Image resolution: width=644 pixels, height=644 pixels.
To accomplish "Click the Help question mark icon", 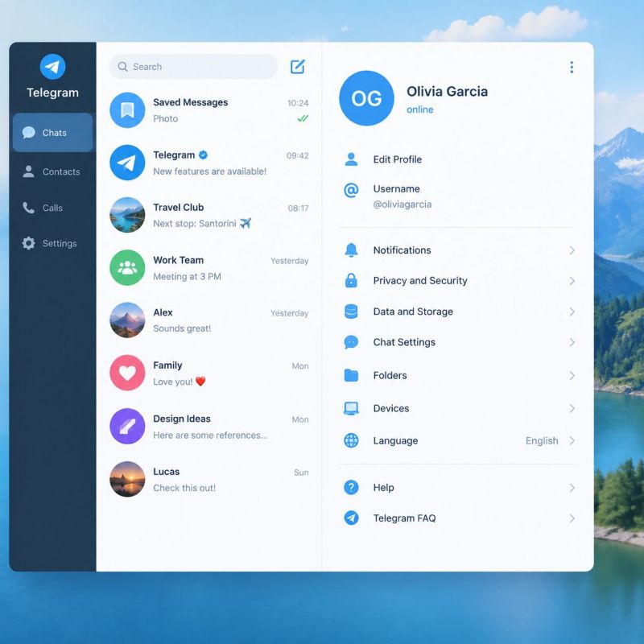I will [351, 488].
